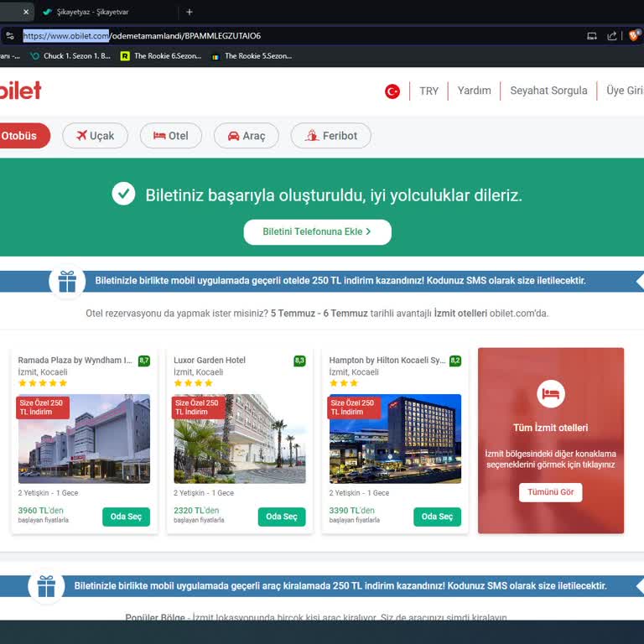The height and width of the screenshot is (644, 644).
Task: Open Luxor Garden Hotel title
Action: tap(210, 361)
